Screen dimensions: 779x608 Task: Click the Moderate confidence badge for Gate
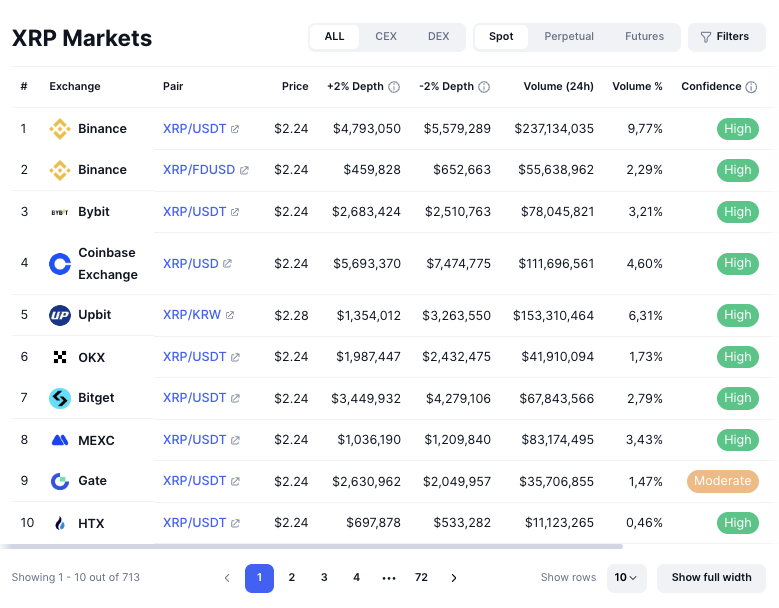pyautogui.click(x=722, y=481)
